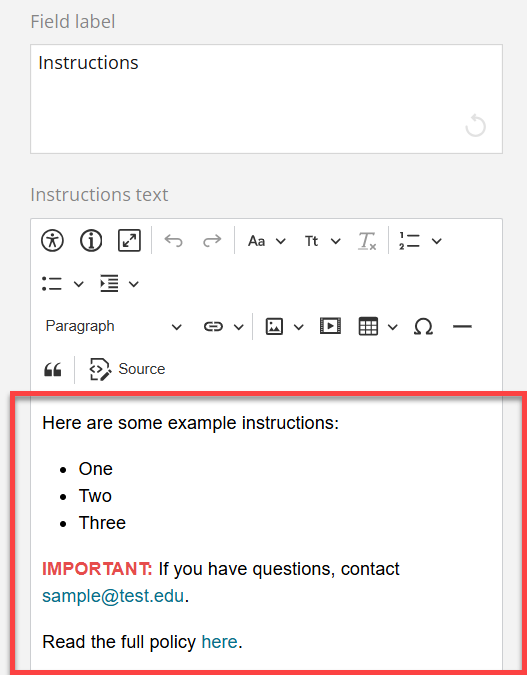Insert an image
Screen dimensions: 527x675
[x=274, y=326]
